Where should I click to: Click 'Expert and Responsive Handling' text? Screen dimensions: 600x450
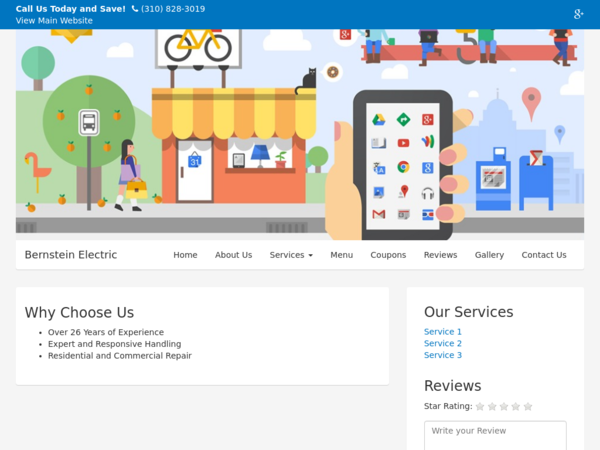click(114, 344)
